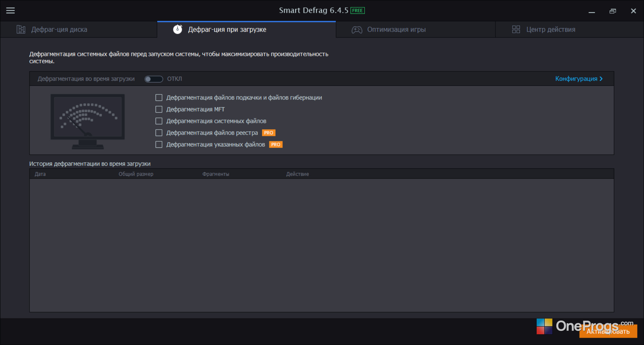The image size is (644, 345).
Task: Open the hamburger main menu
Action: point(10,11)
